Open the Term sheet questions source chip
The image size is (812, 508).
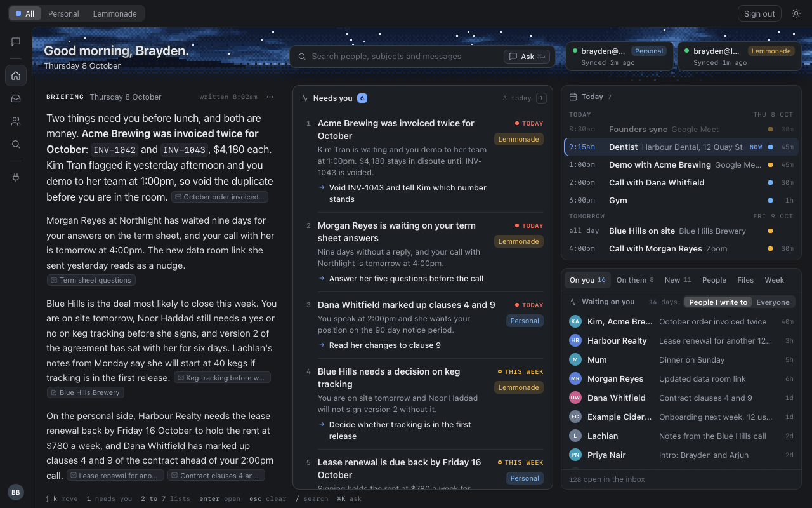(x=91, y=280)
